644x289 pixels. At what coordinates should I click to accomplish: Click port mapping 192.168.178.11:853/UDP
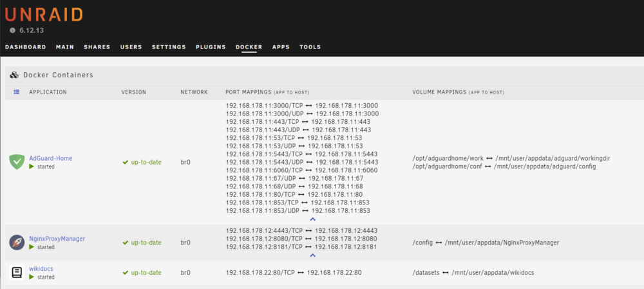pos(298,211)
